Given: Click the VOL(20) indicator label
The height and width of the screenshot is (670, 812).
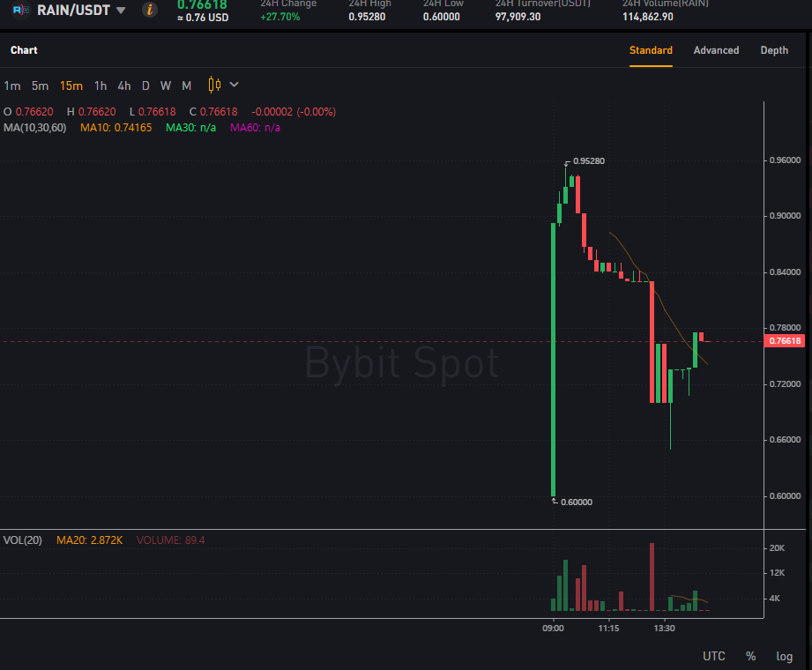Looking at the screenshot, I should pos(22,540).
